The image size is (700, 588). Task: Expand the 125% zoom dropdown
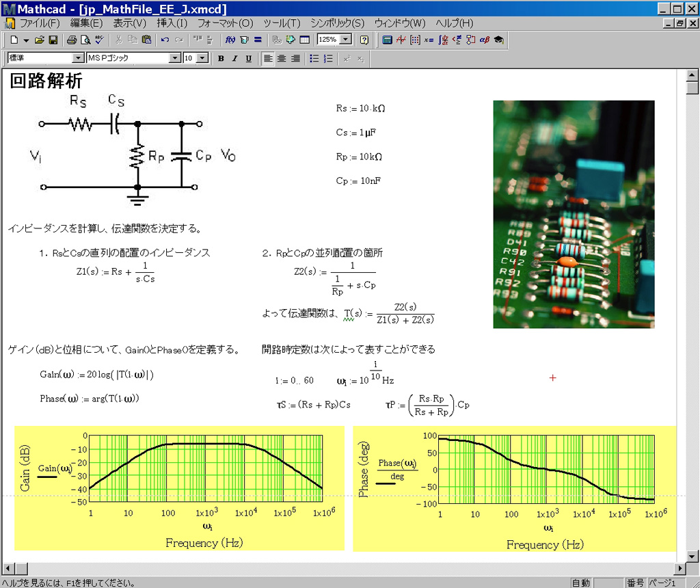[346, 40]
